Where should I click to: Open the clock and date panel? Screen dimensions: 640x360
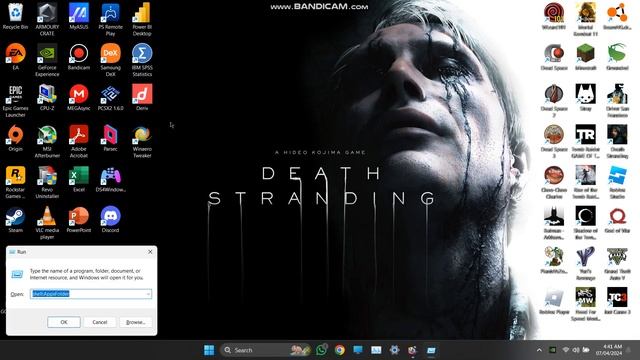click(x=609, y=350)
